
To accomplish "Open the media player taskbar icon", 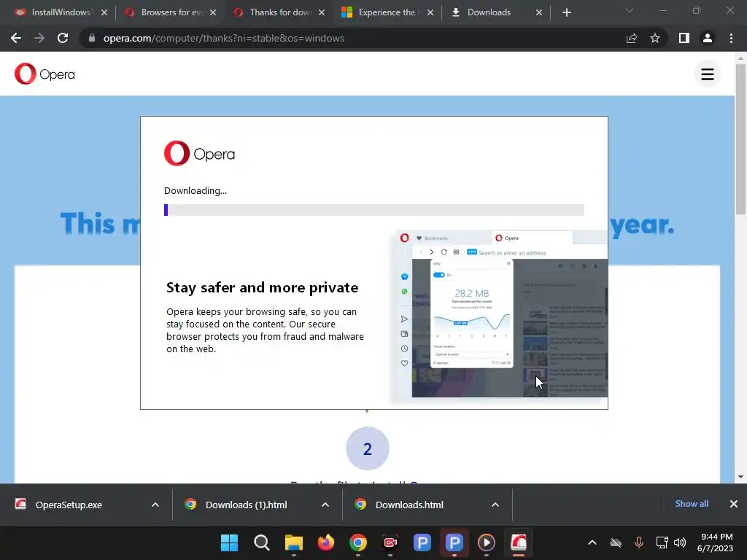I will point(487,542).
